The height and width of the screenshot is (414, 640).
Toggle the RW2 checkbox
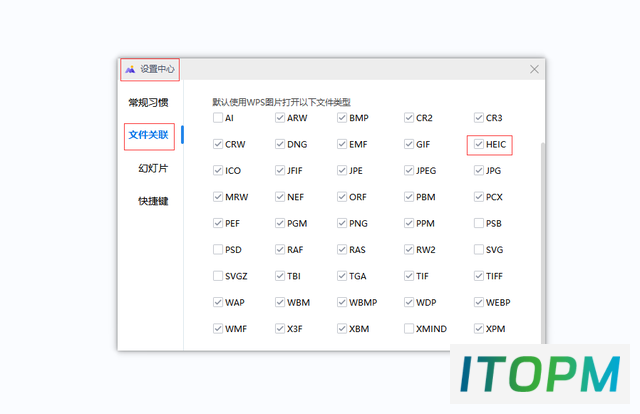pos(409,249)
